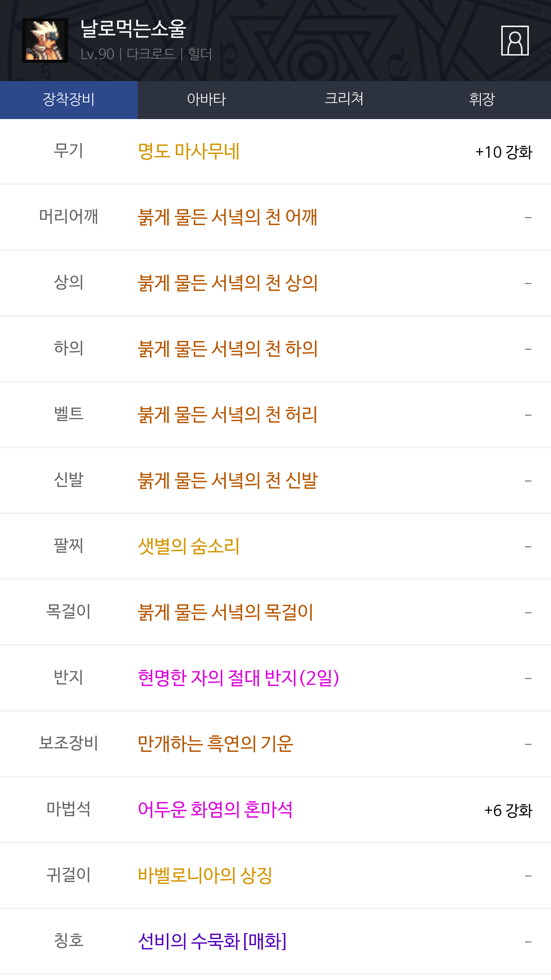Viewport: 551px width, 980px height.
Task: Click character name 날로먹는소울
Action: tap(133, 29)
